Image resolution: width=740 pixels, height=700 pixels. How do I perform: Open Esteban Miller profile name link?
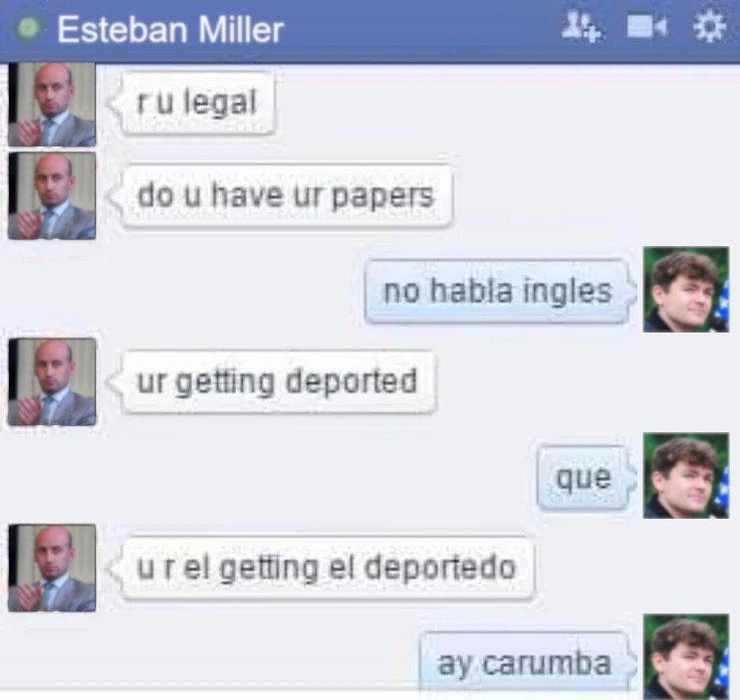170,29
